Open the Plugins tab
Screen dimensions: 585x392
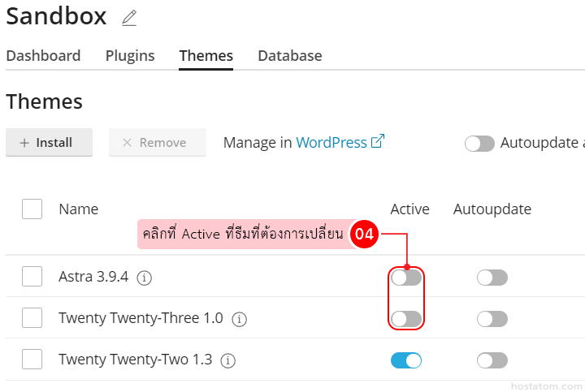coord(130,56)
